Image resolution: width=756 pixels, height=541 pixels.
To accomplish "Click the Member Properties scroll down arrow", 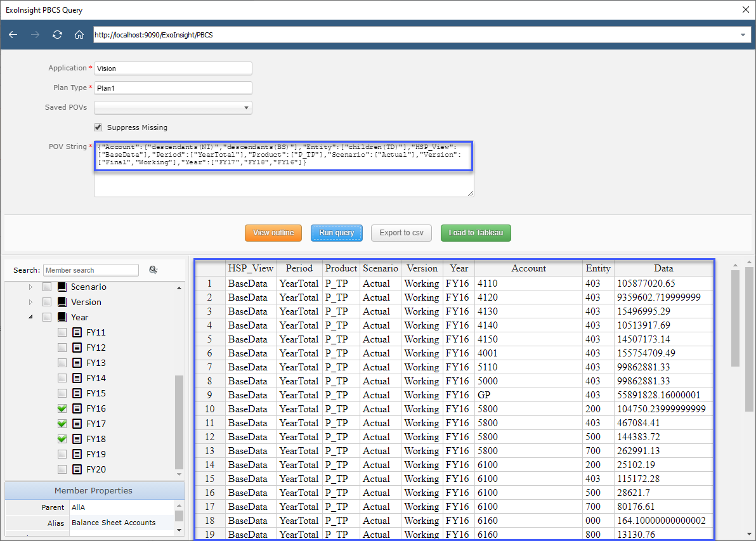I will pos(179,530).
